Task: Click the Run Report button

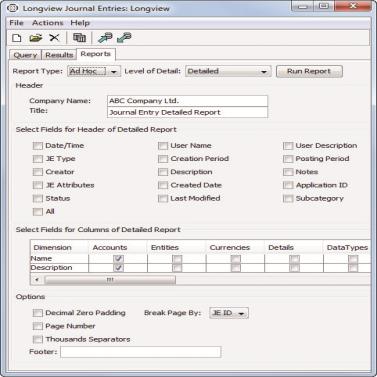Action: [x=309, y=71]
